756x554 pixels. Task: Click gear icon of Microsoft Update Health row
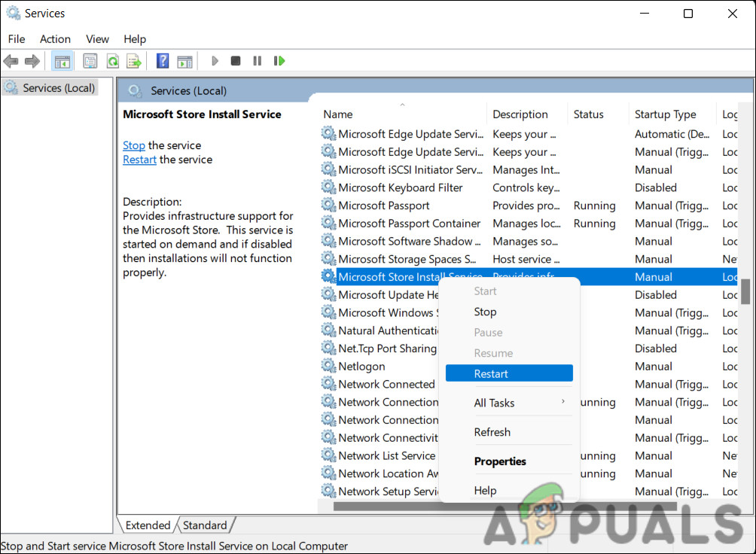click(x=329, y=294)
